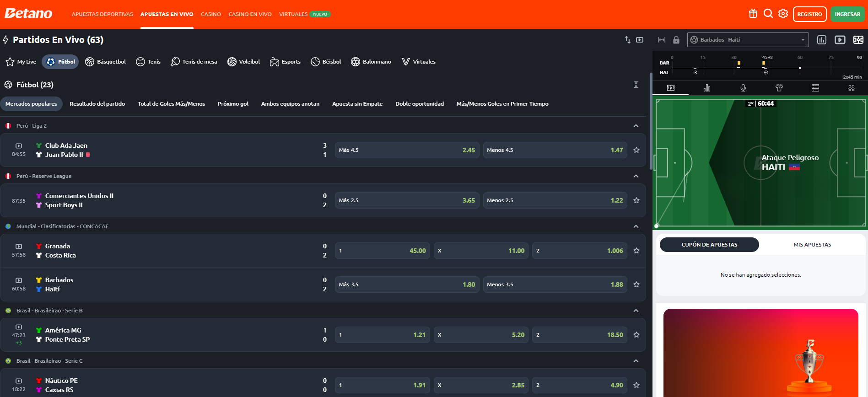Open the jersey lineups tab
The image size is (868, 397).
click(x=779, y=88)
